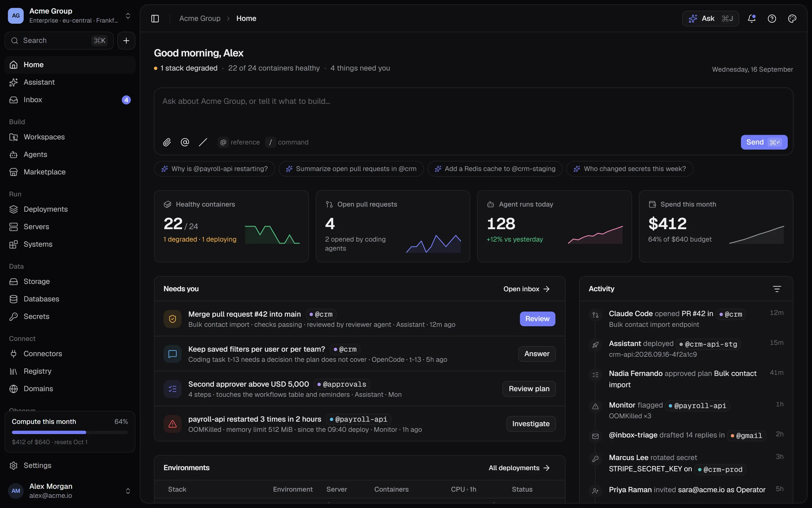Open Inbox with 4 unread
The height and width of the screenshot is (508, 812).
(x=70, y=100)
